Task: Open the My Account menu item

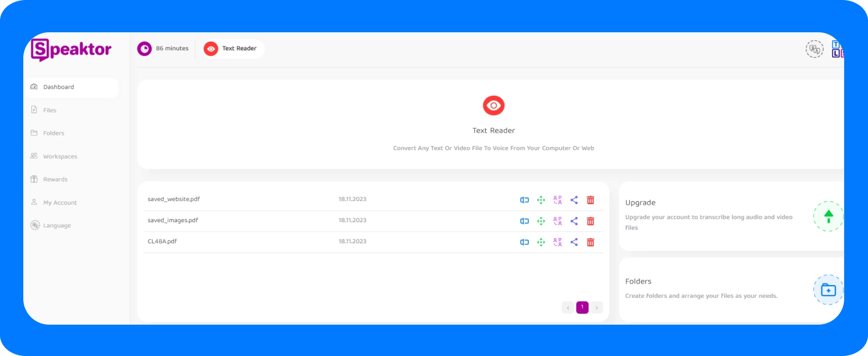Action: tap(53, 203)
